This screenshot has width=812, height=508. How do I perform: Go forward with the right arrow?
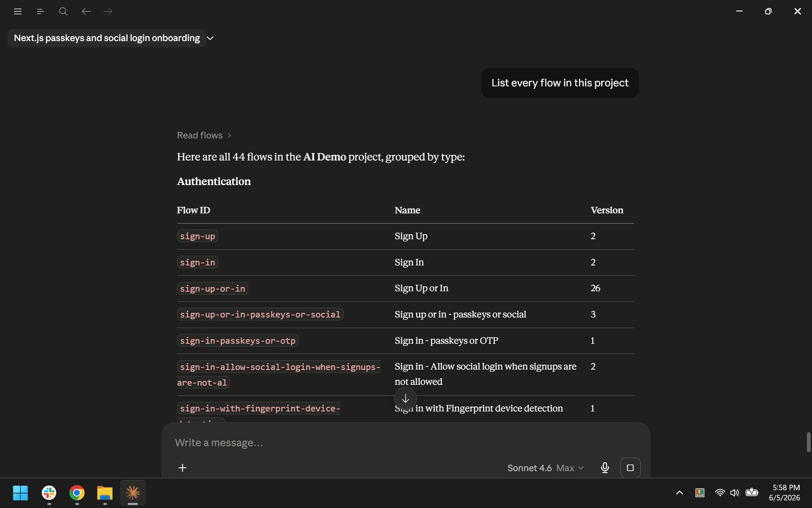pyautogui.click(x=108, y=11)
